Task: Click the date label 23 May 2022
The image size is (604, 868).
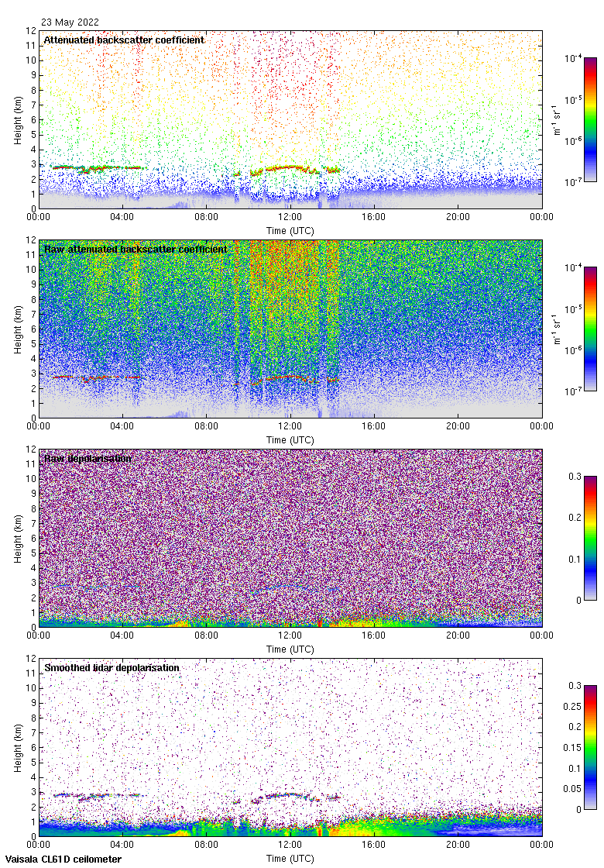Action: point(70,22)
